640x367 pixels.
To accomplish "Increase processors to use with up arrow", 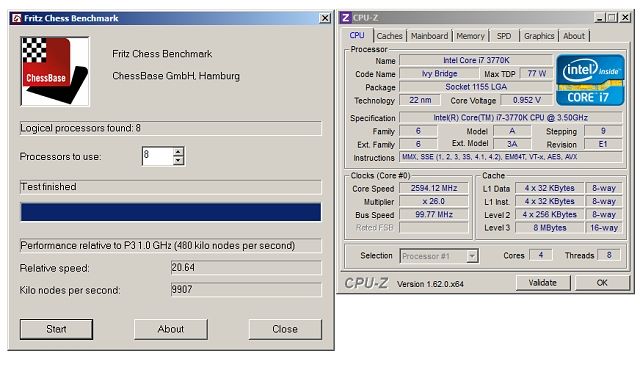I will coord(178,152).
